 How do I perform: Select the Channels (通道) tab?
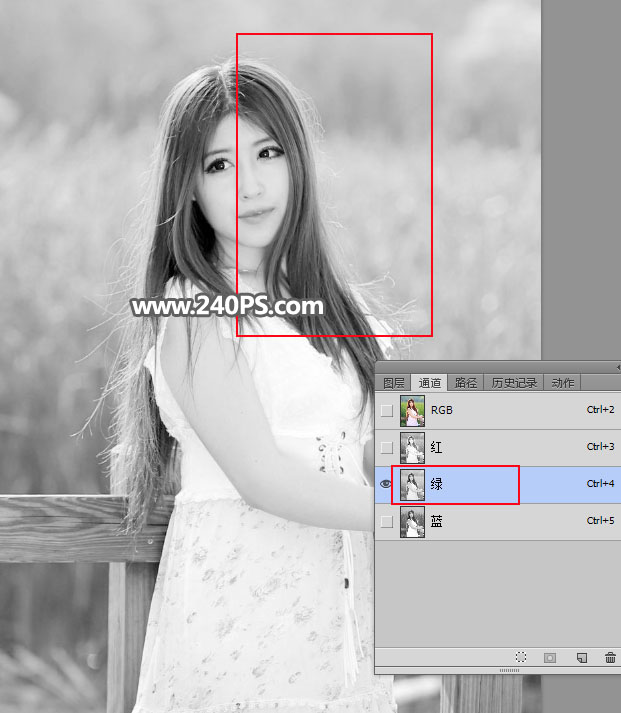click(x=431, y=383)
